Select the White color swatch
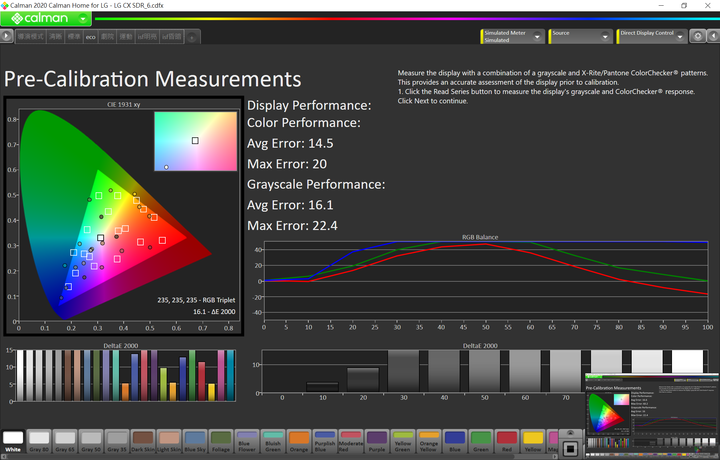 pos(13,442)
